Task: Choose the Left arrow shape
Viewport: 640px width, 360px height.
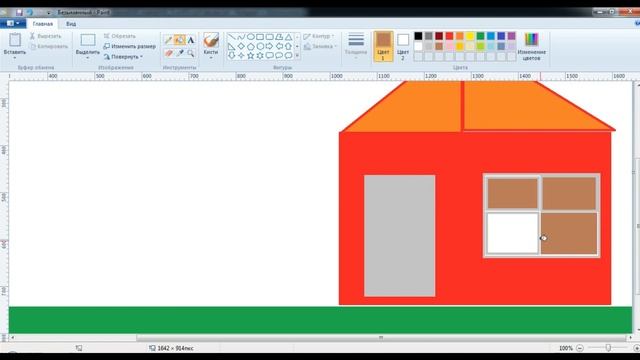Action: pos(279,46)
